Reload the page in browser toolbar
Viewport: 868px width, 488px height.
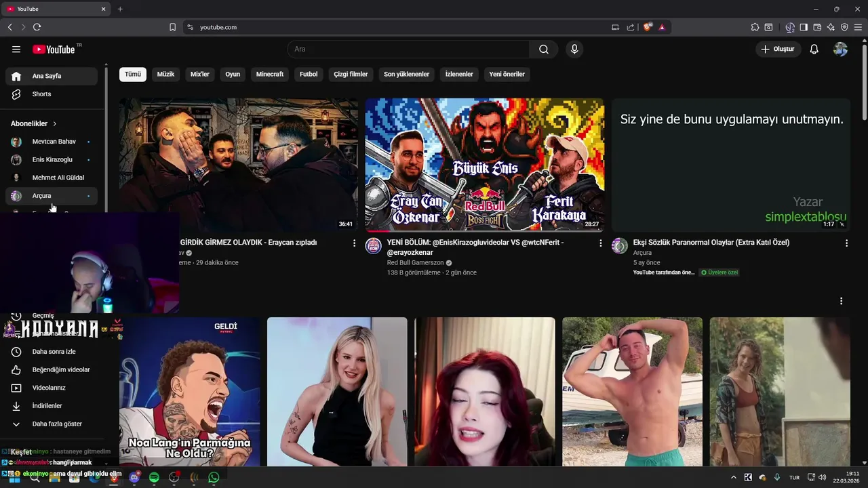[x=37, y=27]
